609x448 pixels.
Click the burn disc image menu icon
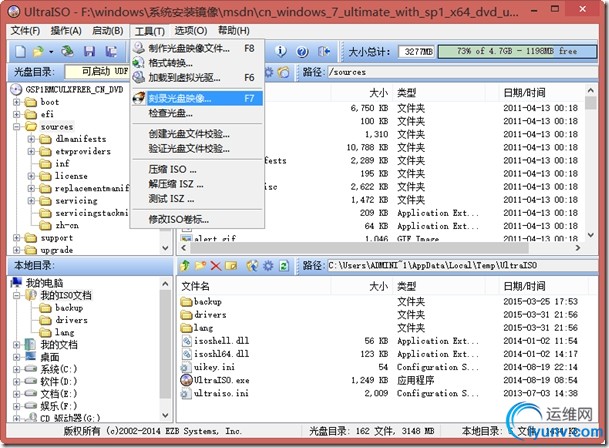(x=139, y=98)
